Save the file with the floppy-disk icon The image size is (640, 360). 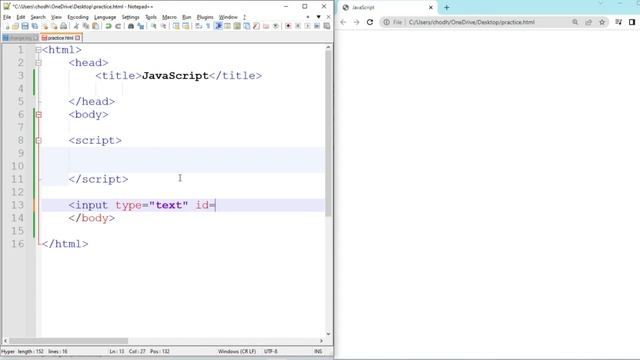pos(25,26)
